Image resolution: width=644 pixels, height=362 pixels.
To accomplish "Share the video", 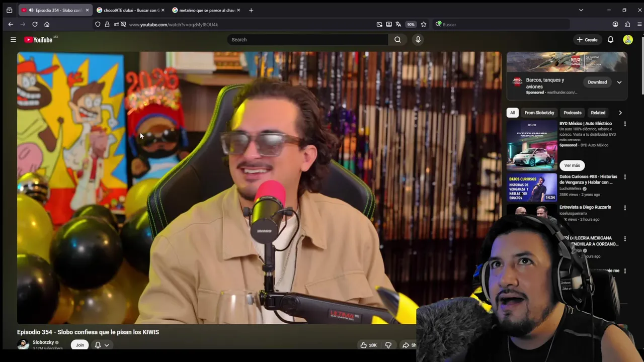I will 409,345.
